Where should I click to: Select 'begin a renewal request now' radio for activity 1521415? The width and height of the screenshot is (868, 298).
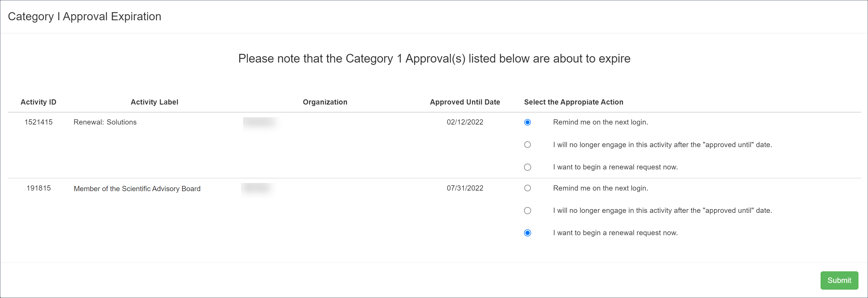[527, 167]
